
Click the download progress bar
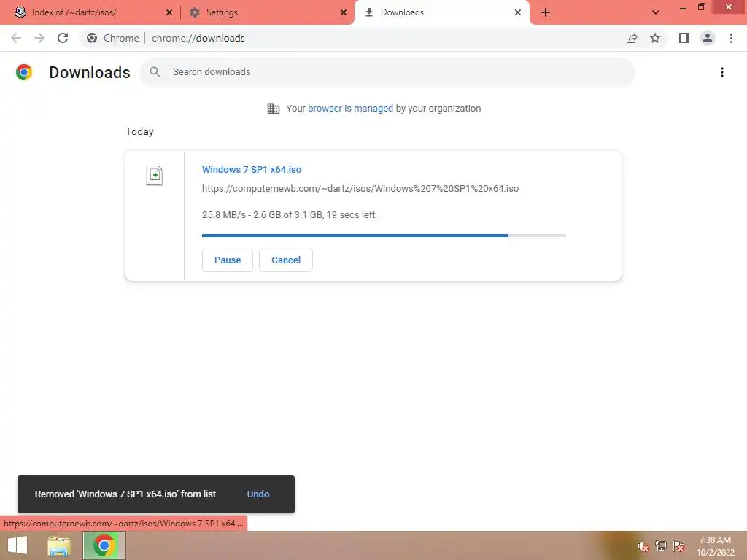pos(384,236)
